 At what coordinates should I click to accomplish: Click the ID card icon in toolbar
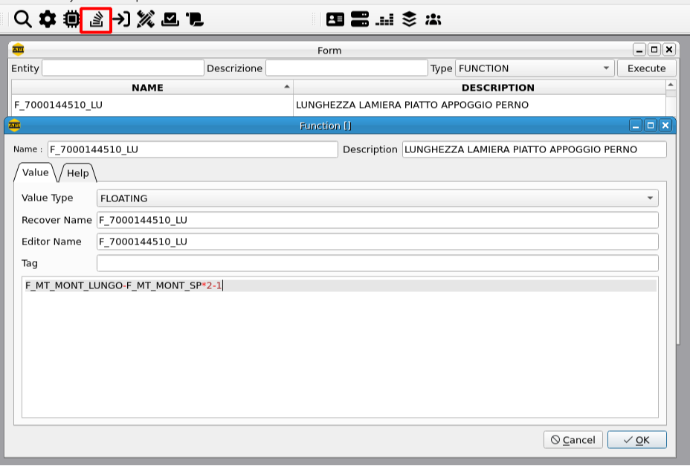(335, 19)
